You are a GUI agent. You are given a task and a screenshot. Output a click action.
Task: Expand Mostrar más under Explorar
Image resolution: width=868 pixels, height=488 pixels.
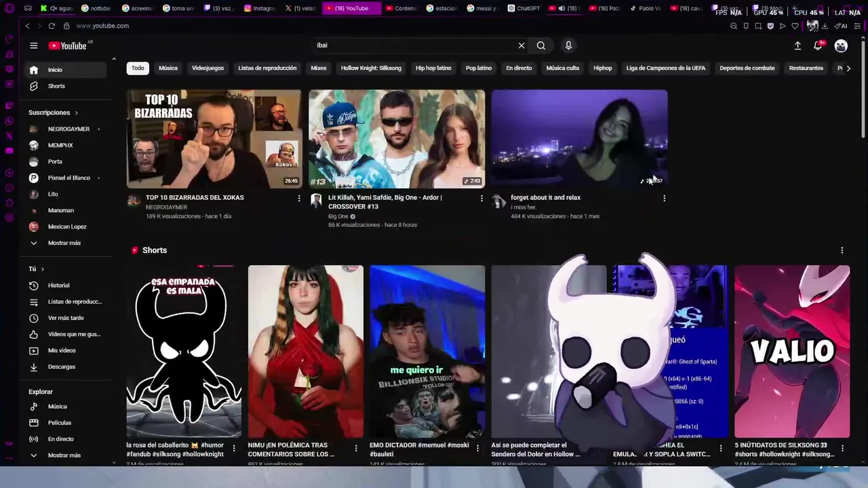(x=66, y=455)
